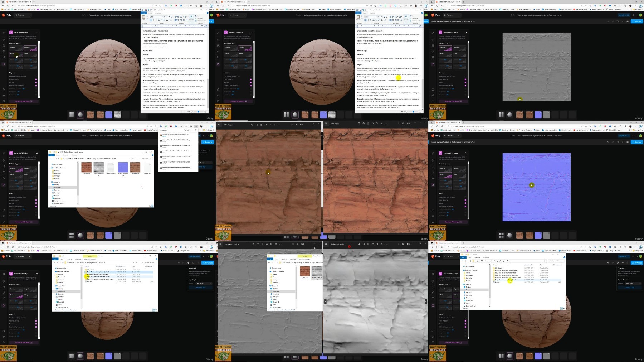Screen dimensions: 644x362
Task: Expand address dropdown in Explorer listing Shiny_Albedo
Action: (541, 261)
